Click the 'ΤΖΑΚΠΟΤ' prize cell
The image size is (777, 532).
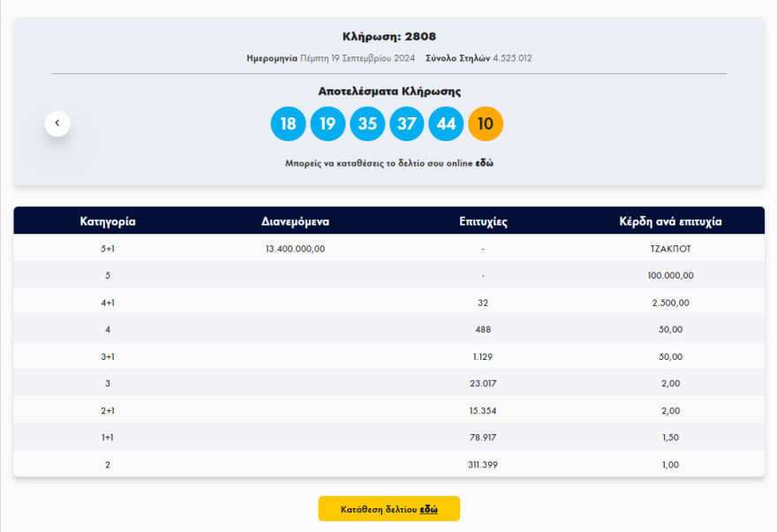coord(670,249)
